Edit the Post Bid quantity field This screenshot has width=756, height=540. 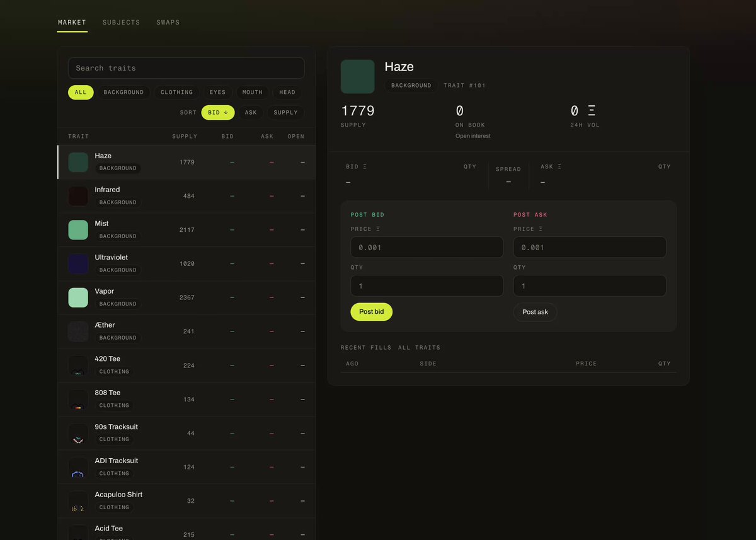pos(427,286)
